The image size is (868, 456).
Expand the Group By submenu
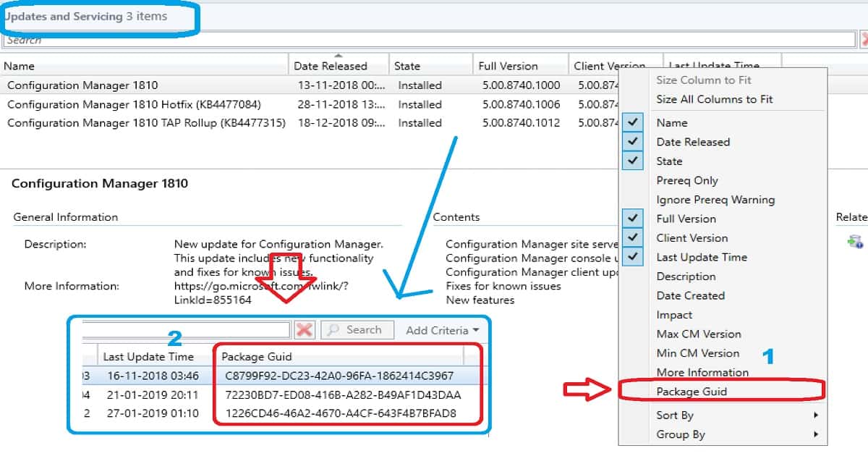point(723,434)
